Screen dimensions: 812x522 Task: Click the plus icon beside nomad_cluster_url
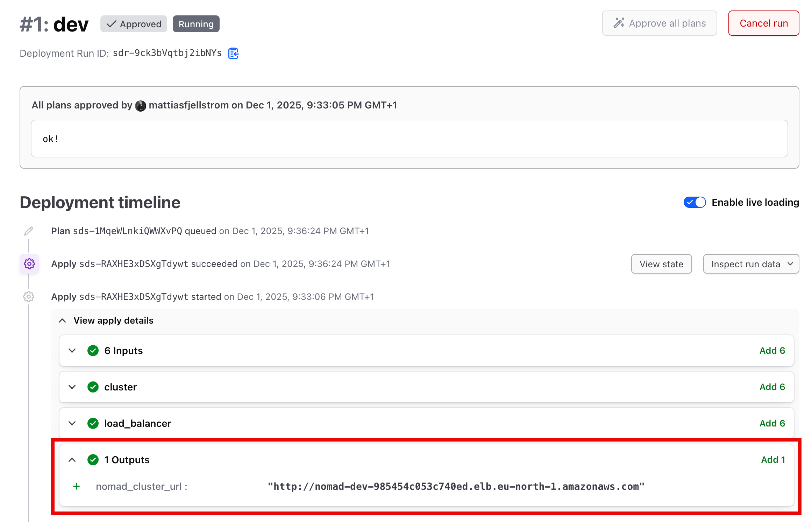76,486
